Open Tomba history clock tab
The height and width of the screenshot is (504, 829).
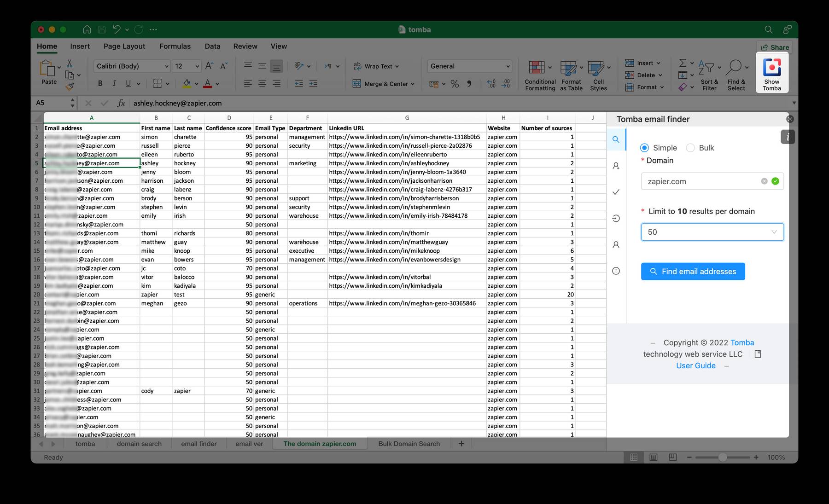coord(616,218)
